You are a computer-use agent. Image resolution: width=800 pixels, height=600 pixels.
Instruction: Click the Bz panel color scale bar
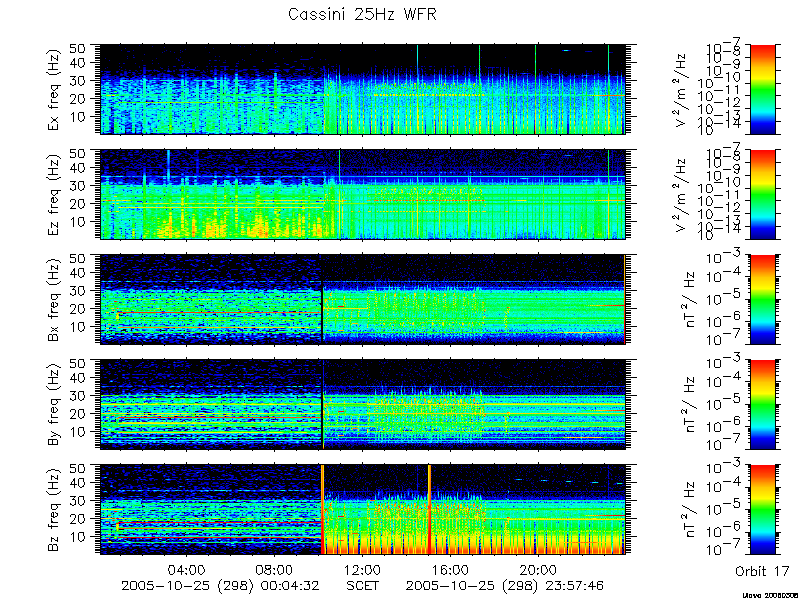tap(762, 510)
